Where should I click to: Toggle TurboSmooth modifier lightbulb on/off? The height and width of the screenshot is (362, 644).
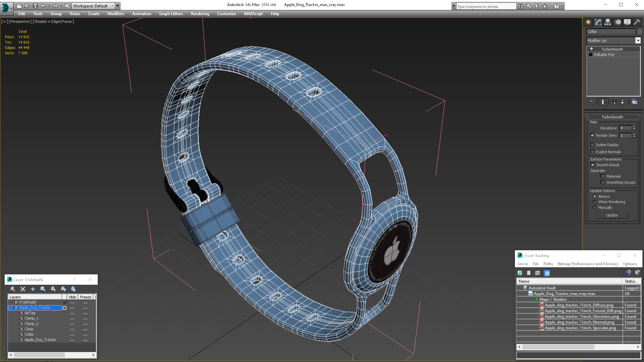tap(591, 49)
